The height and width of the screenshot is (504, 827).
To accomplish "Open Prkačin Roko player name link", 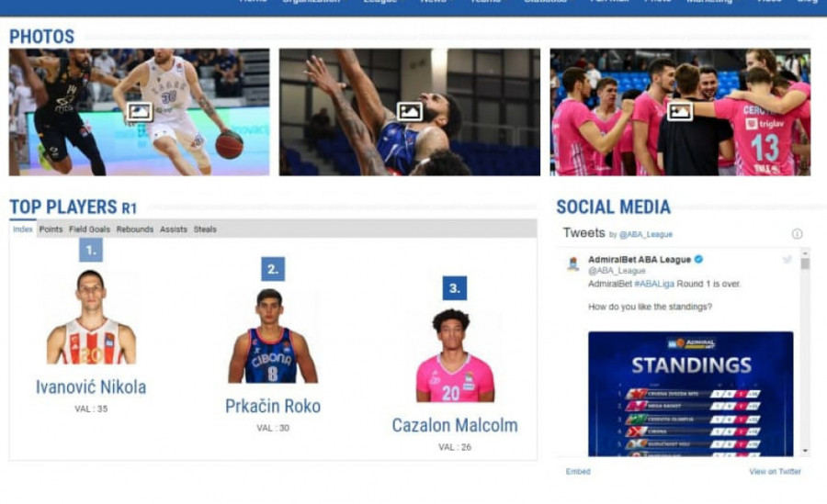I will (273, 406).
